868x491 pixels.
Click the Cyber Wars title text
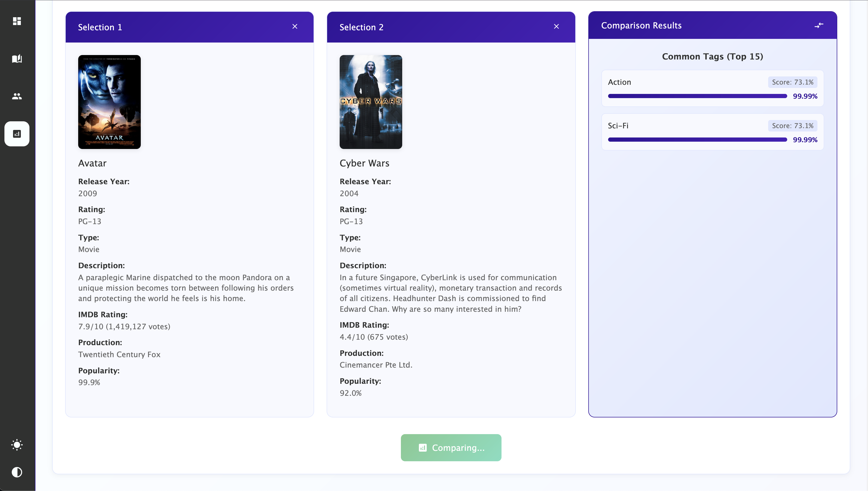pyautogui.click(x=364, y=163)
